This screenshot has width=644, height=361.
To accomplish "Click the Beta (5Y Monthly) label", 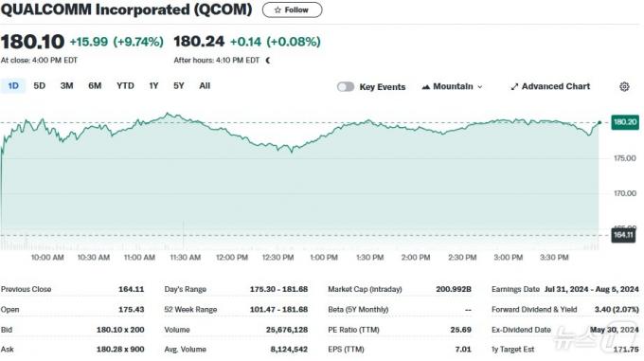I will 358,309.
